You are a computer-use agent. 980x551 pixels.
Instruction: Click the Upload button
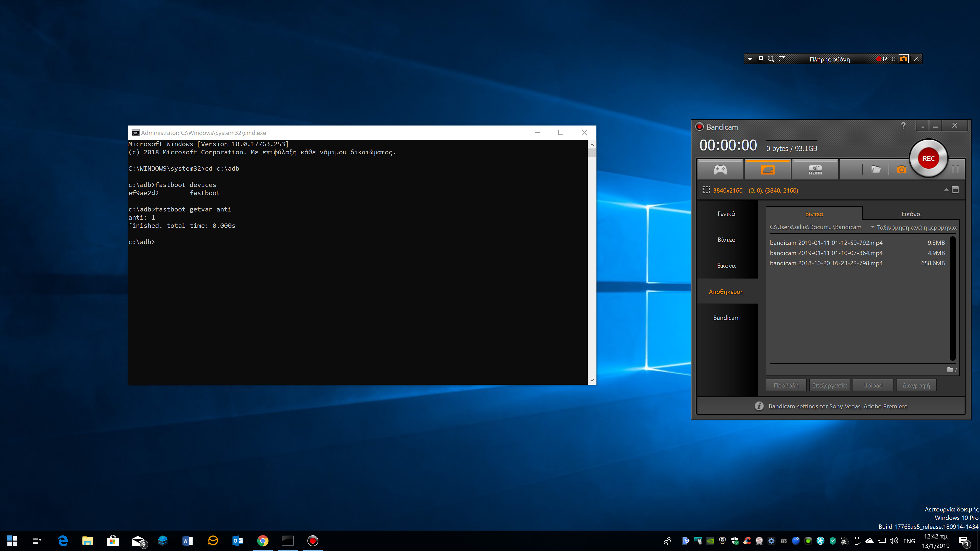click(x=872, y=385)
